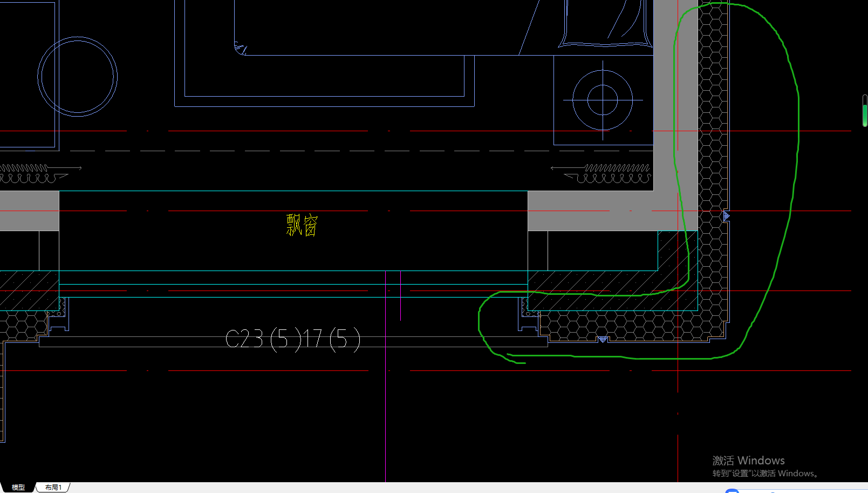Switch to the 模型 model tab
868x493 pixels.
click(x=18, y=487)
